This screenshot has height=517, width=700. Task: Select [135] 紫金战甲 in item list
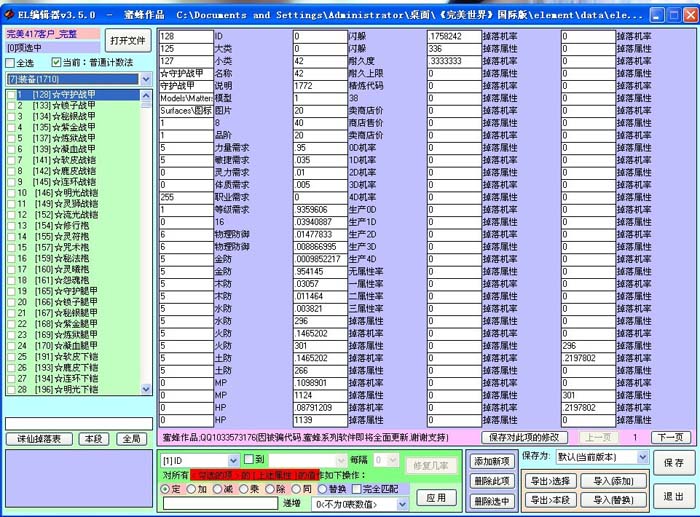pyautogui.click(x=65, y=127)
